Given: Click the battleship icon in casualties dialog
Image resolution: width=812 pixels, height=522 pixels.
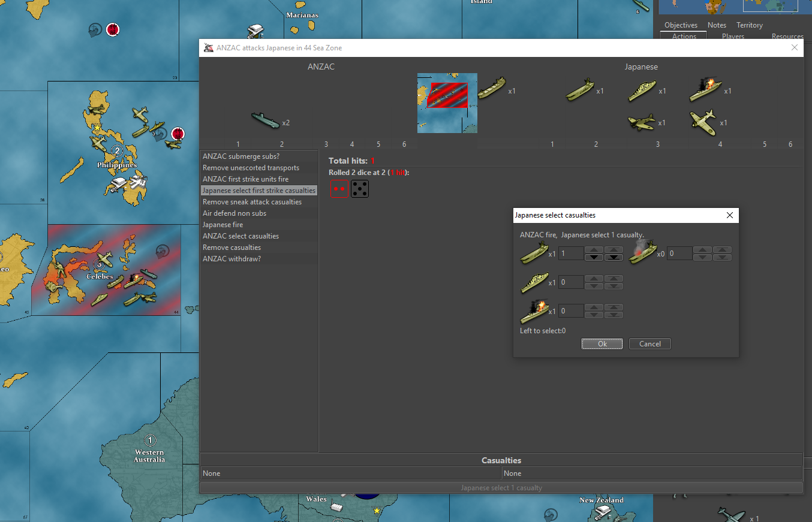Looking at the screenshot, I should [x=534, y=282].
